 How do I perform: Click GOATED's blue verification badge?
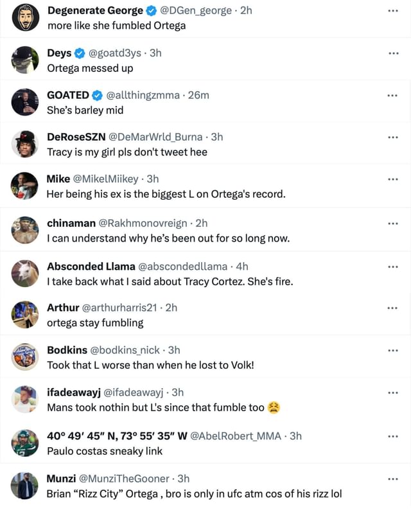pyautogui.click(x=96, y=95)
